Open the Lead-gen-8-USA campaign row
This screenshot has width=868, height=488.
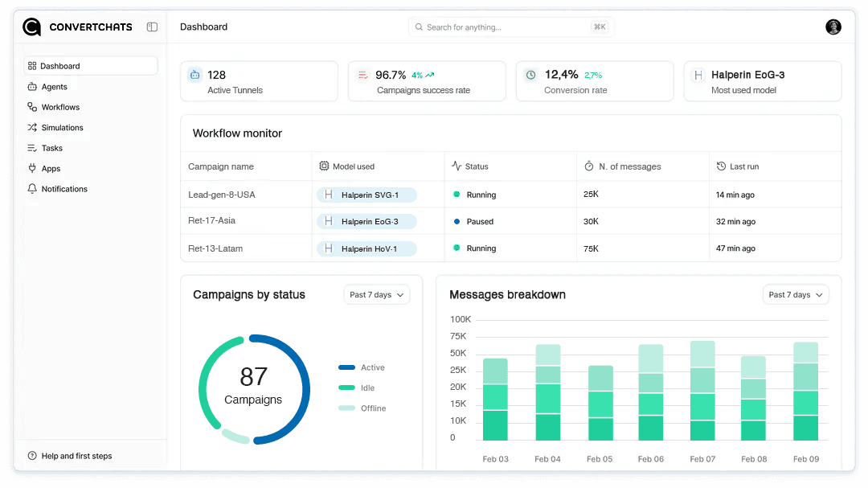(x=222, y=195)
